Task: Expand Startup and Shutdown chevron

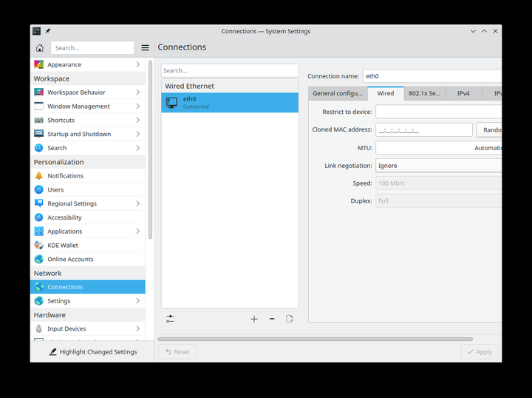Action: tap(137, 134)
